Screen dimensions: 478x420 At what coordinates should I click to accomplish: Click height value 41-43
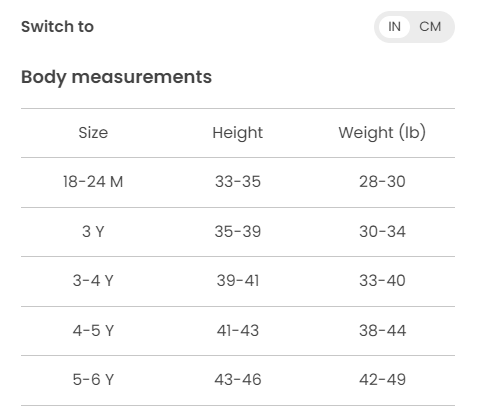(238, 331)
